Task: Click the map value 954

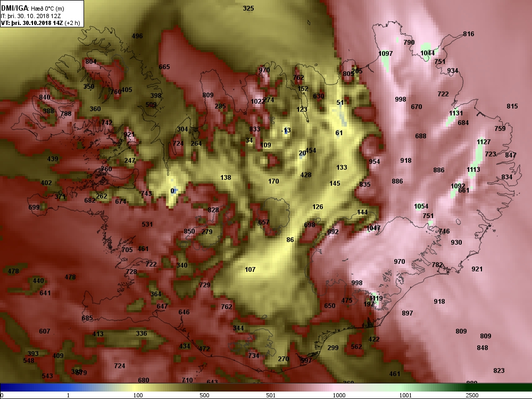Action: tap(374, 161)
